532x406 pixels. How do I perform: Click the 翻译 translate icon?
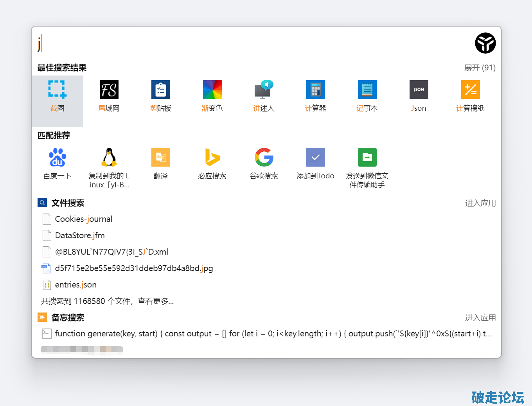[x=160, y=164]
